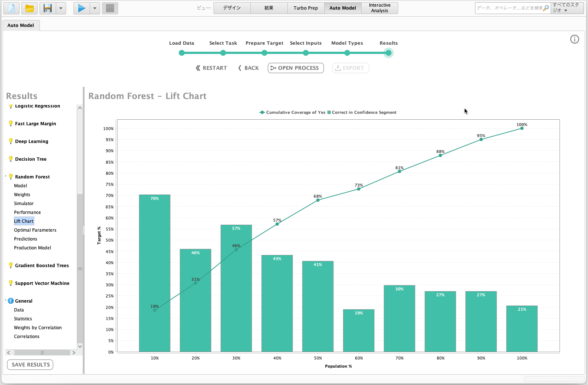Viewport: 588px width, 385px height.
Task: Open Predictions item
Action: coord(25,239)
